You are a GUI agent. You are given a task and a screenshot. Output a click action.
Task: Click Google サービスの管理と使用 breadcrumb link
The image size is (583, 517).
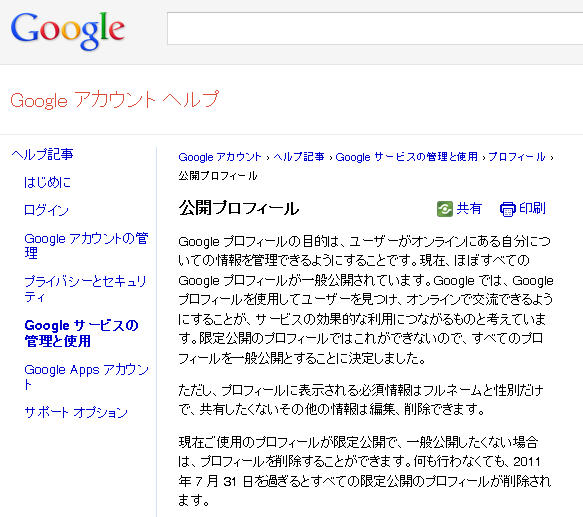pos(407,157)
